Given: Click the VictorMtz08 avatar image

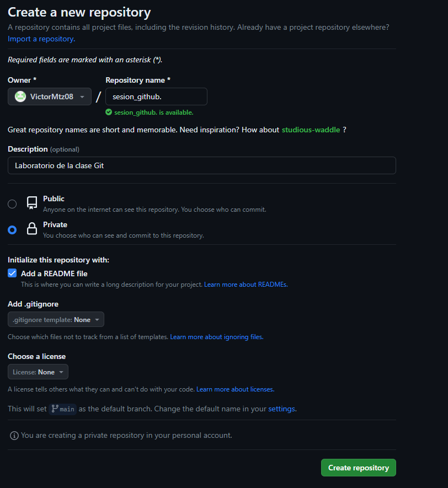Looking at the screenshot, I should tap(20, 96).
